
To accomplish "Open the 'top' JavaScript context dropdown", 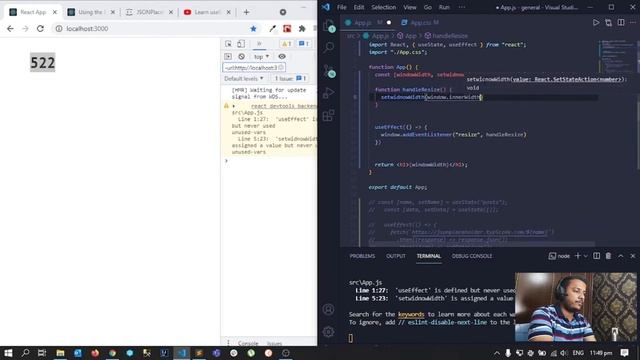I will [x=261, y=57].
